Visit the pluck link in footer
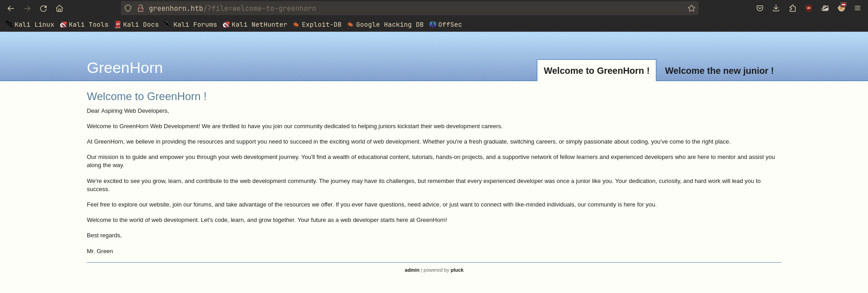 (x=457, y=270)
